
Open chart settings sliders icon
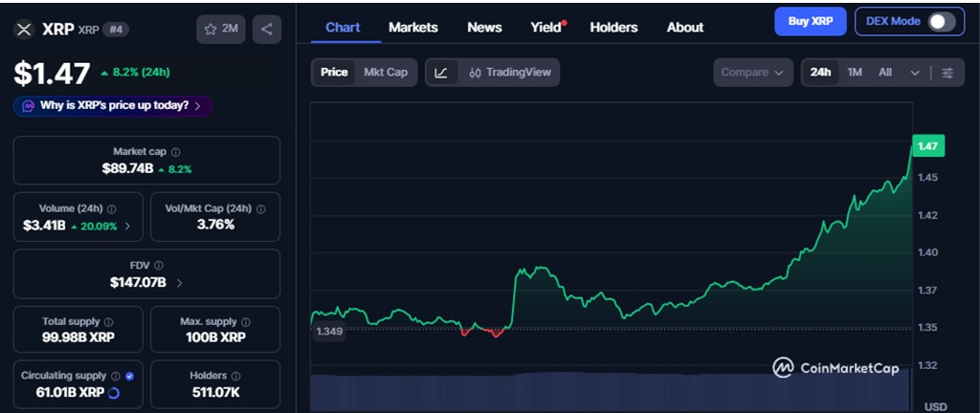[947, 73]
